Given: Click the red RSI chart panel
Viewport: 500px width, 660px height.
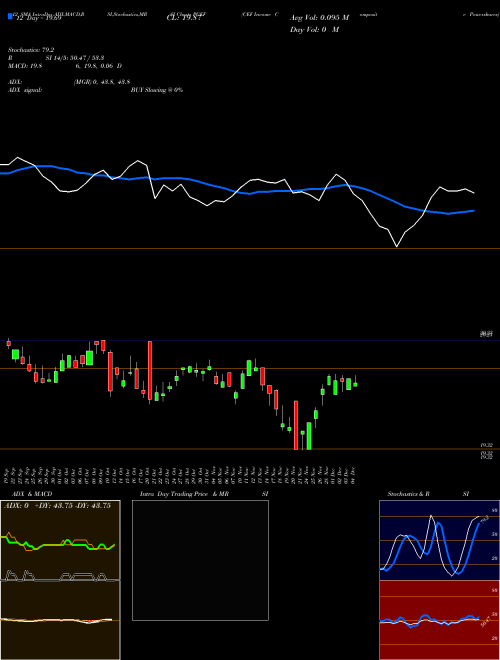Looking at the screenshot, I should (439, 620).
